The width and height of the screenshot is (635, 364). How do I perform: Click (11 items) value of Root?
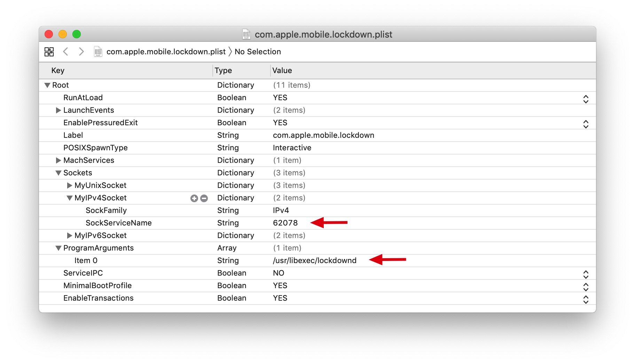pyautogui.click(x=292, y=85)
